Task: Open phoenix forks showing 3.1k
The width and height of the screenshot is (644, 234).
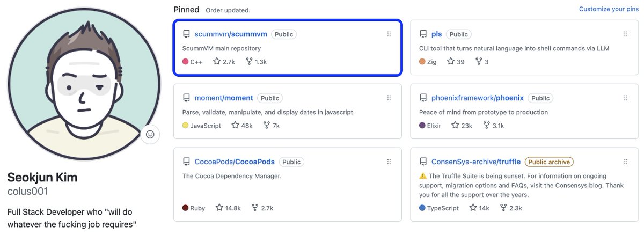Action: click(493, 126)
